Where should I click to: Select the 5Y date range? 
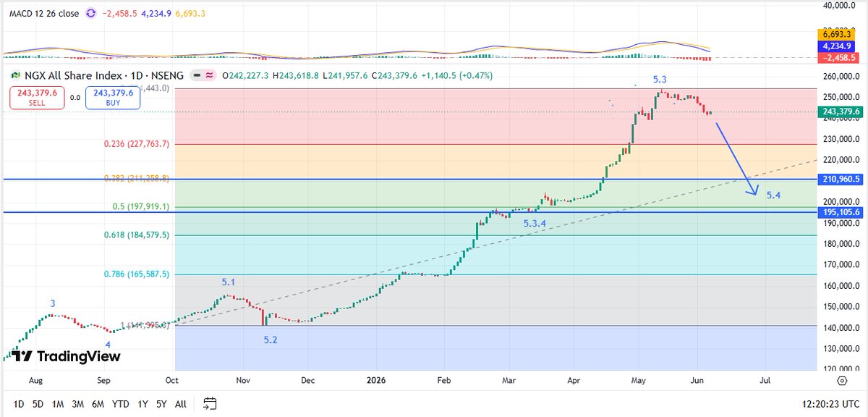click(x=163, y=403)
